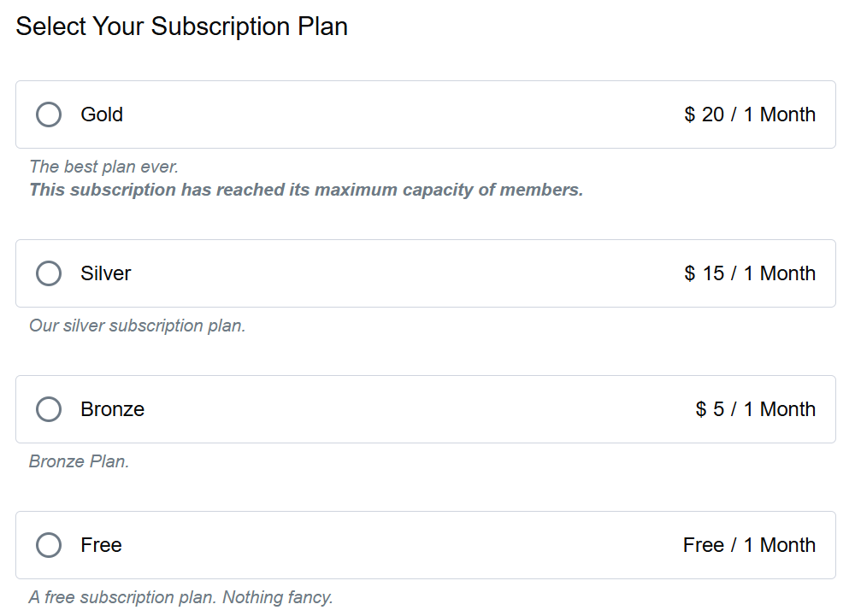Click the Silver plan name label
The image size is (855, 616).
pyautogui.click(x=105, y=273)
